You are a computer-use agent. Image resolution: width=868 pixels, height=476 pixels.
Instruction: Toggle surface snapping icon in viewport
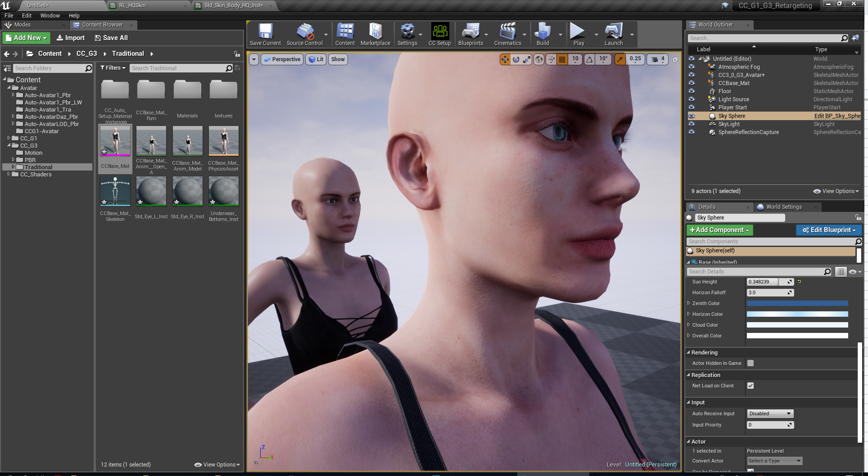551,59
